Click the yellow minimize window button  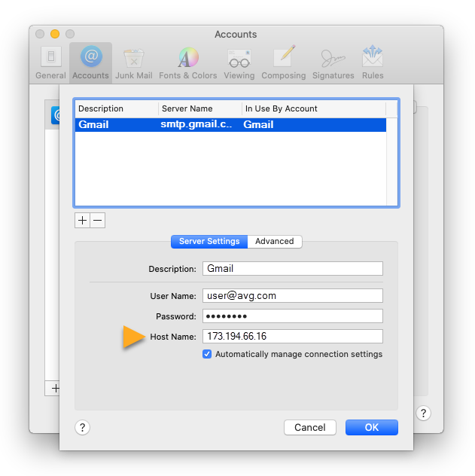[x=55, y=34]
